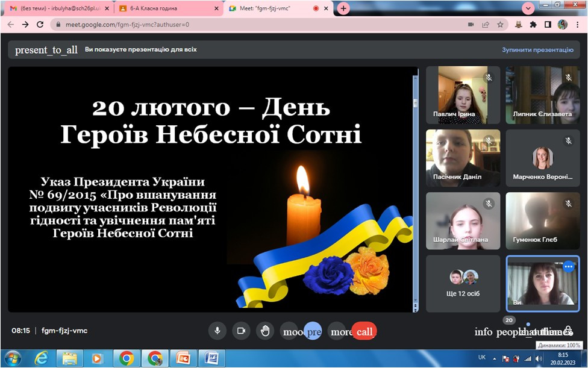Reload the Meet page
The width and height of the screenshot is (588, 368).
(x=40, y=25)
